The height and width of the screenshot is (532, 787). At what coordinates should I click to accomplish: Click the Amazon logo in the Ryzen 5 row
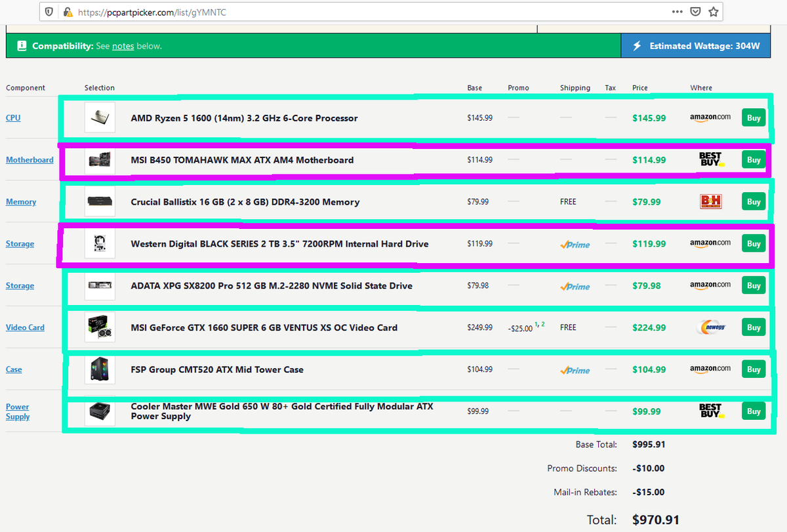click(710, 117)
